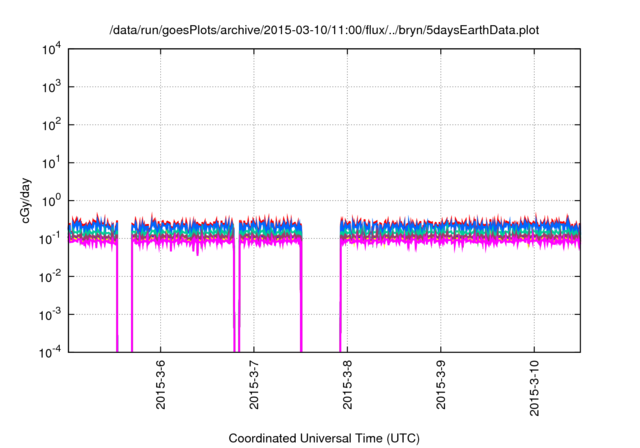Viewport: 640px width, 448px height.
Task: Click the 2015-3-6 date tick label
Action: point(160,384)
